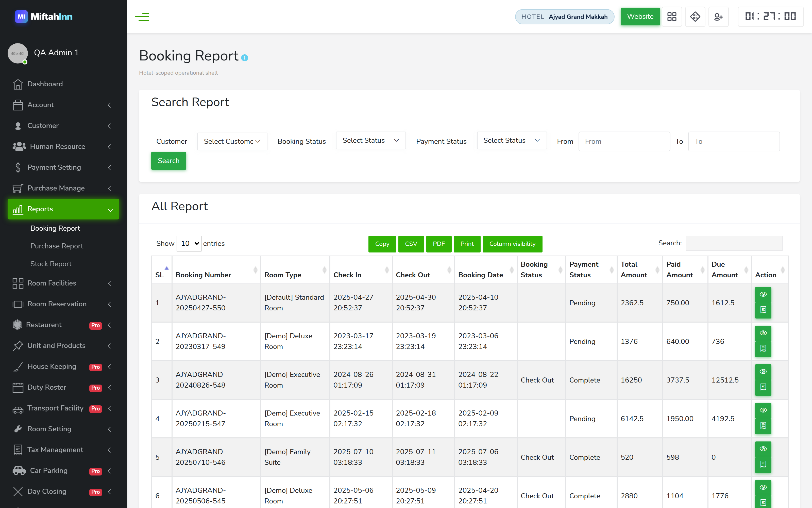Screen dimensions: 812x508
Task: Sort table by Due Amount column
Action: click(730, 270)
